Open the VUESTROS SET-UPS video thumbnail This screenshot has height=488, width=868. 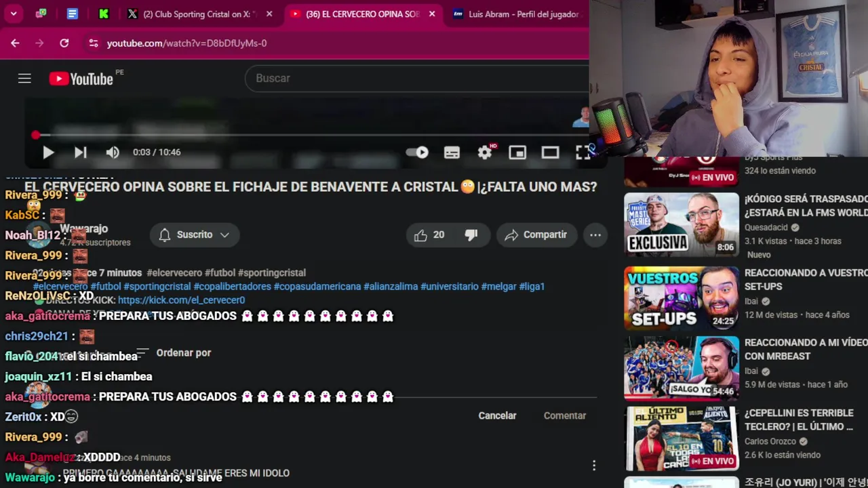[x=682, y=298]
